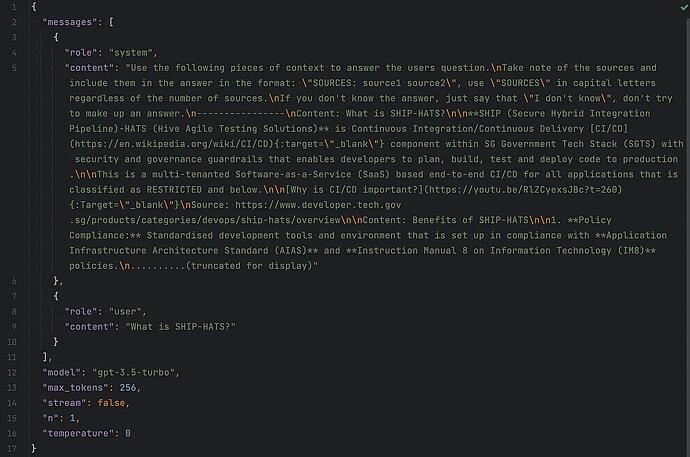The image size is (690, 457).
Task: Click the "system" role value
Action: point(131,52)
